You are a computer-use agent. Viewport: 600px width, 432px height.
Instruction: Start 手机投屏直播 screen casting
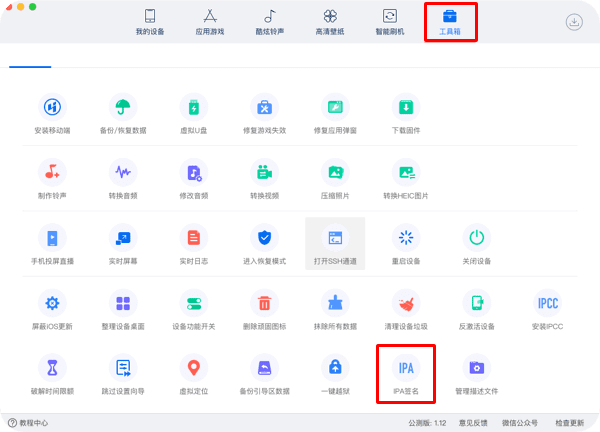point(52,238)
